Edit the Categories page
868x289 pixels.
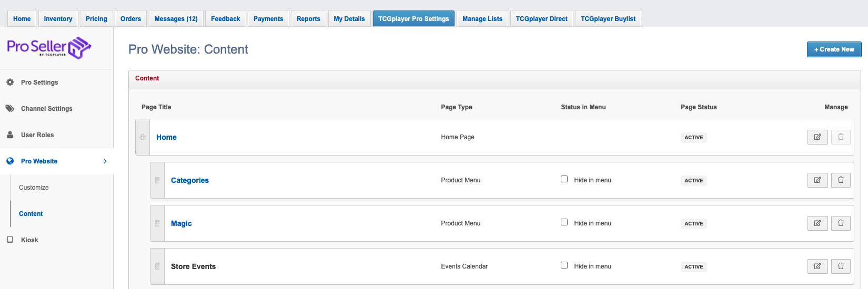tap(817, 180)
